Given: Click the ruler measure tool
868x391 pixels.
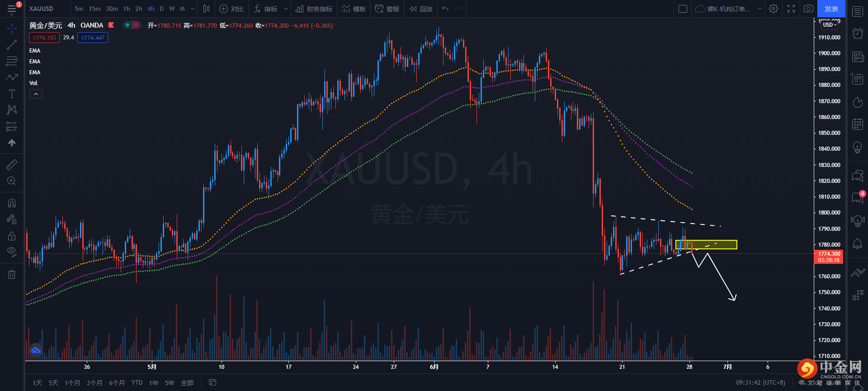Looking at the screenshot, I should [x=12, y=164].
